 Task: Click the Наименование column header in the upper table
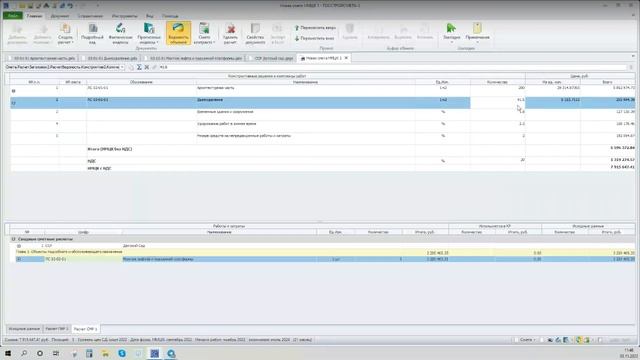(x=305, y=82)
